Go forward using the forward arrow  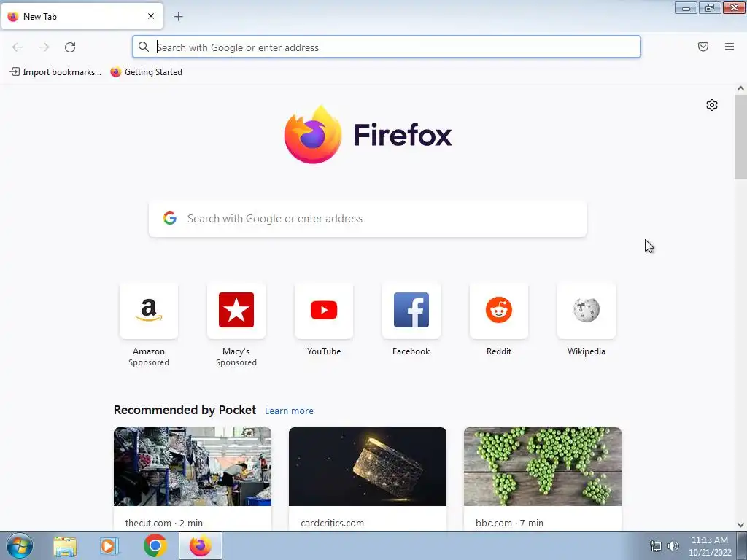pos(44,47)
